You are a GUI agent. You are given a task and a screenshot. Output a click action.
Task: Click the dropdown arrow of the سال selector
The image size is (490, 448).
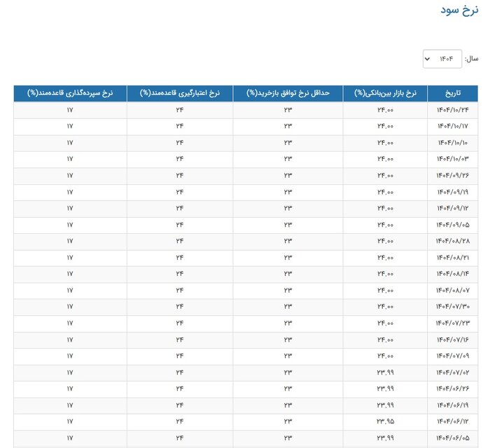(427, 59)
